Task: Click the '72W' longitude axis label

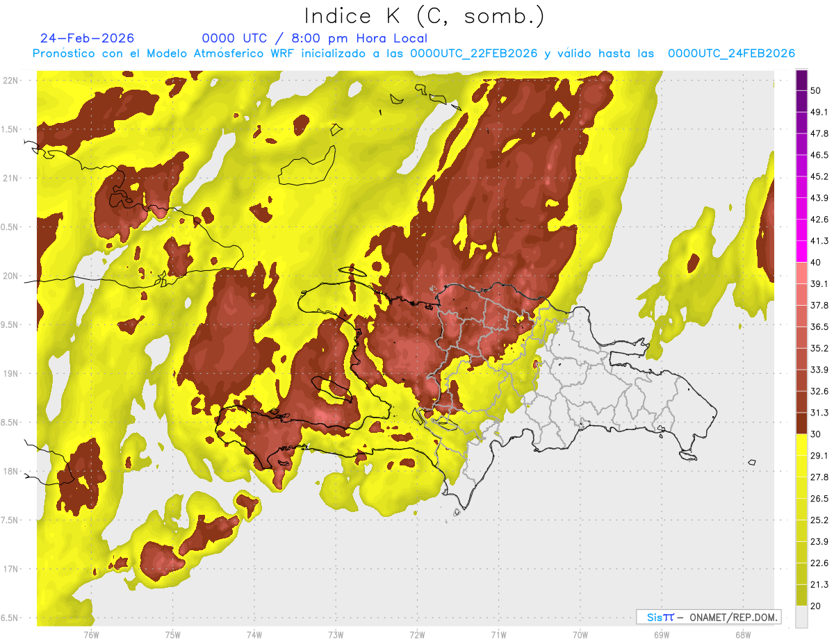Action: click(x=417, y=635)
